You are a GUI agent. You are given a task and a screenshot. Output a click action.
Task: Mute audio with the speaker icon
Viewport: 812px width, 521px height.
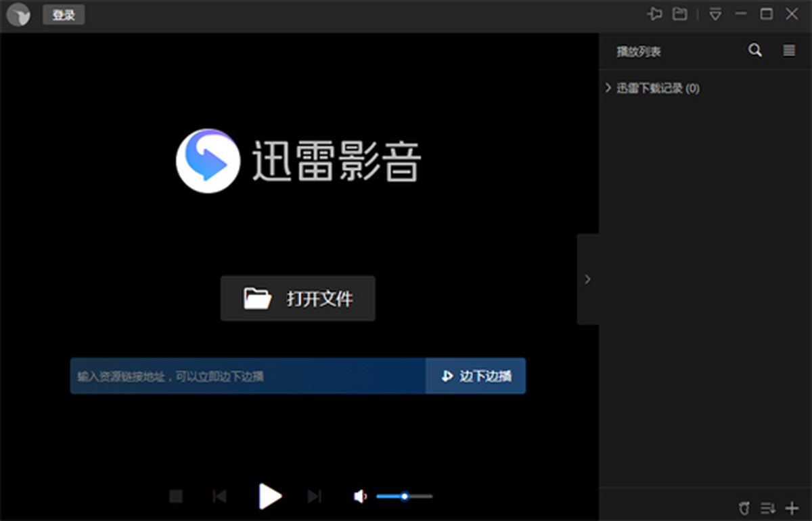pos(360,497)
